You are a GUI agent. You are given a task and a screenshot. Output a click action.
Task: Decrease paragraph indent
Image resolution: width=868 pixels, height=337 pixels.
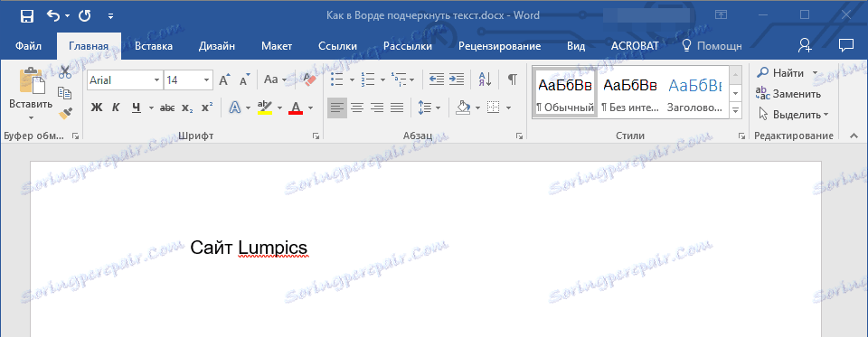(436, 80)
